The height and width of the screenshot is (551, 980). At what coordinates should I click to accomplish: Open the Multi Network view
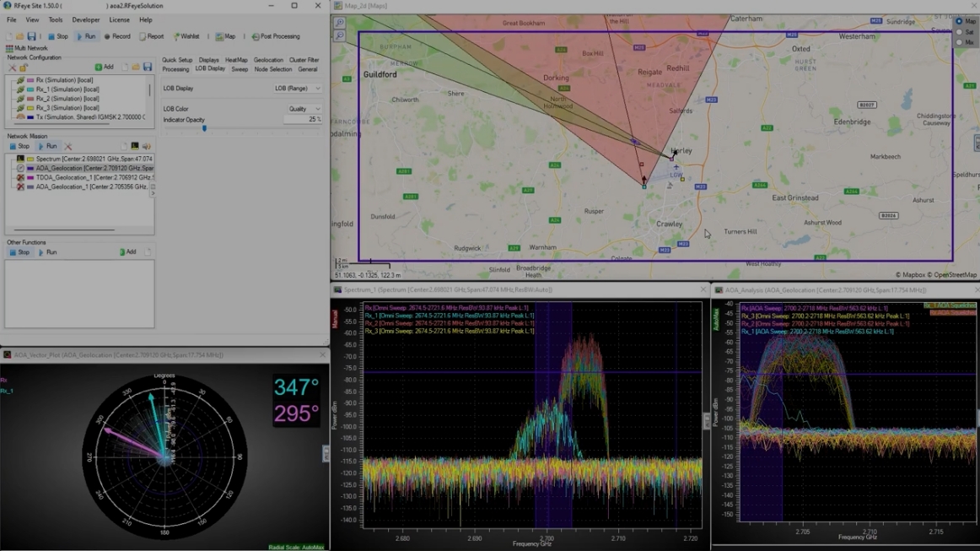click(27, 48)
